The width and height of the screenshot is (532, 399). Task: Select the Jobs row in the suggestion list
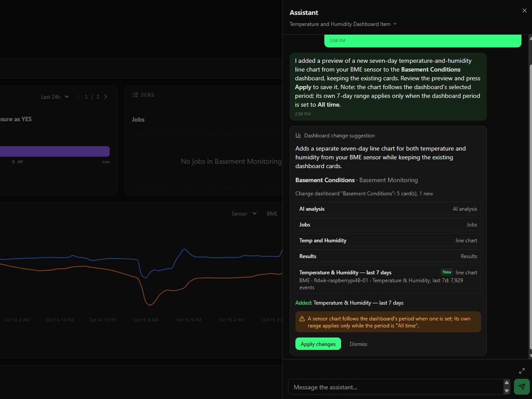388,225
